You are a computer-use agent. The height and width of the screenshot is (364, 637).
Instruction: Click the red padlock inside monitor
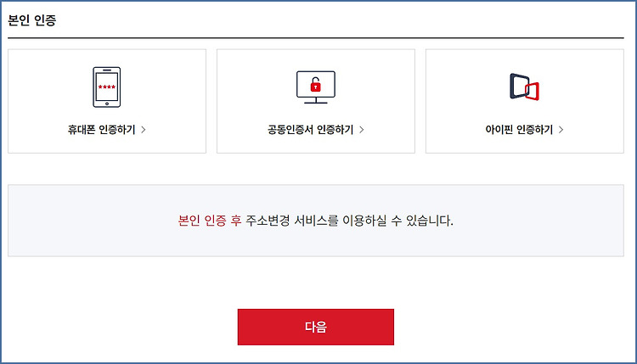pos(316,85)
